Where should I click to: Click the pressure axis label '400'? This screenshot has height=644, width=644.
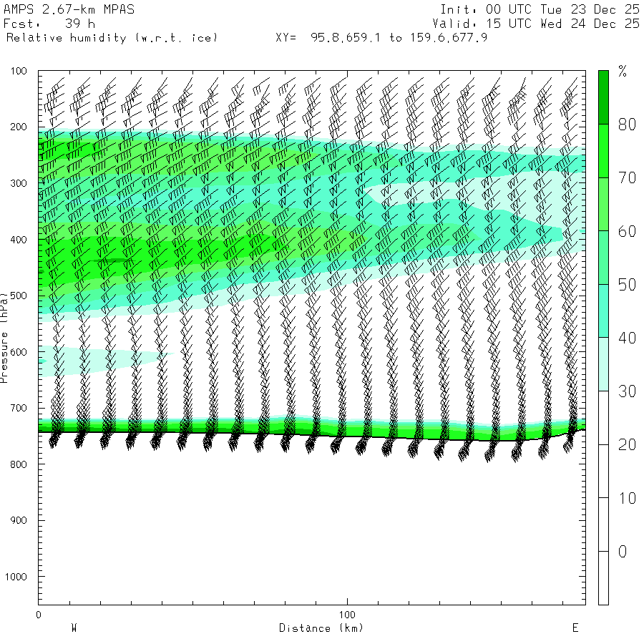click(19, 240)
